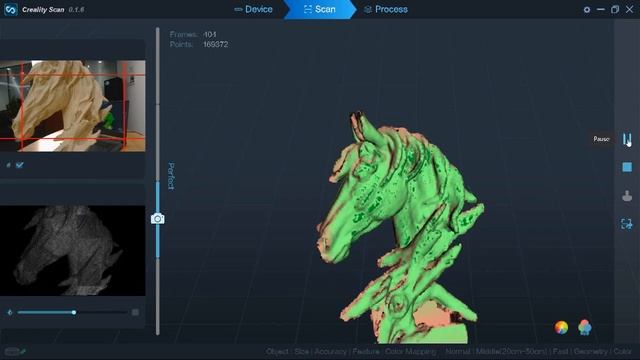Click the turntable icon in right toolbar
Image resolution: width=640 pixels, height=360 pixels.
point(627,196)
